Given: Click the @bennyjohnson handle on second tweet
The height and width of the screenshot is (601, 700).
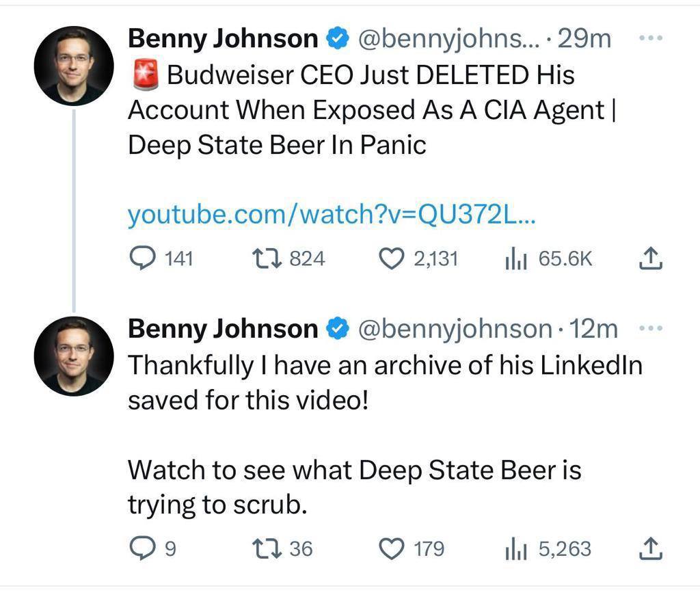Looking at the screenshot, I should 455,330.
